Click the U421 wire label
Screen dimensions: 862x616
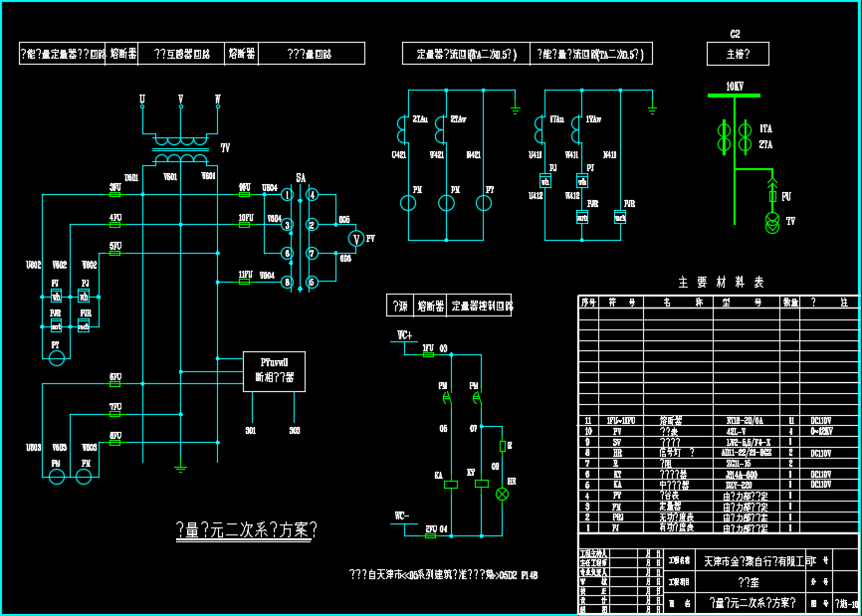tap(398, 155)
